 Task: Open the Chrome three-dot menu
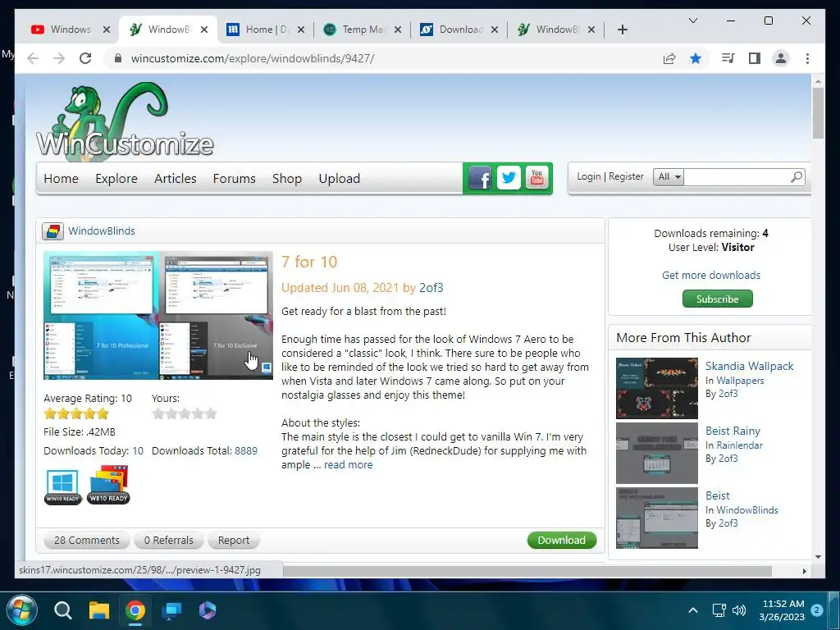pyautogui.click(x=807, y=58)
